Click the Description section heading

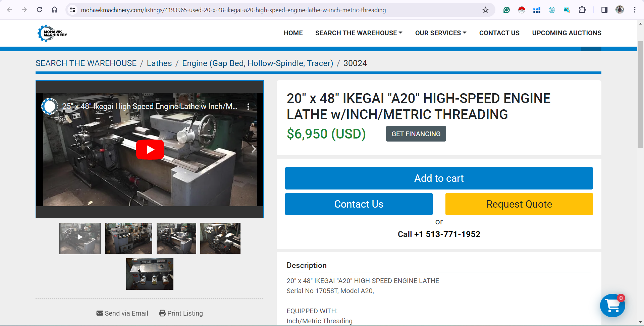[307, 265]
